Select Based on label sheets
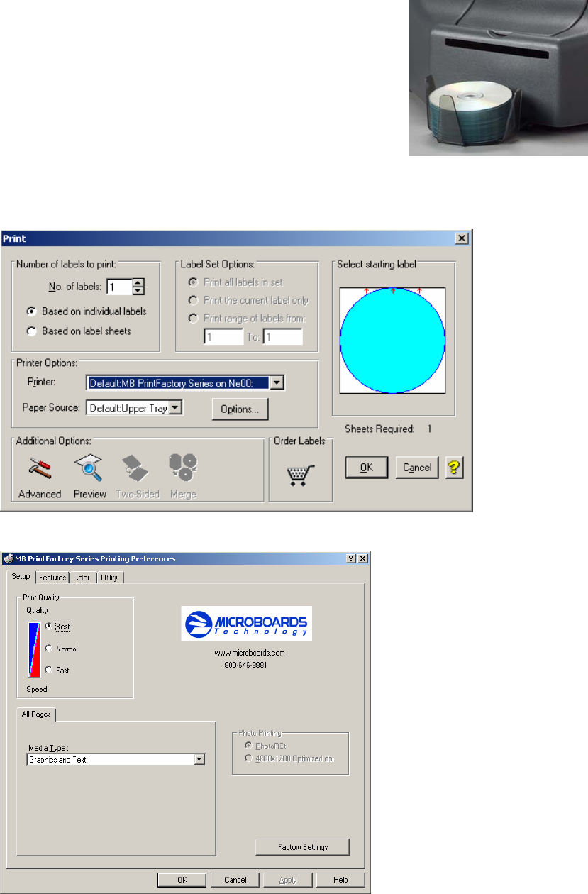Screen dimensions: 588x894 pyautogui.click(x=31, y=331)
